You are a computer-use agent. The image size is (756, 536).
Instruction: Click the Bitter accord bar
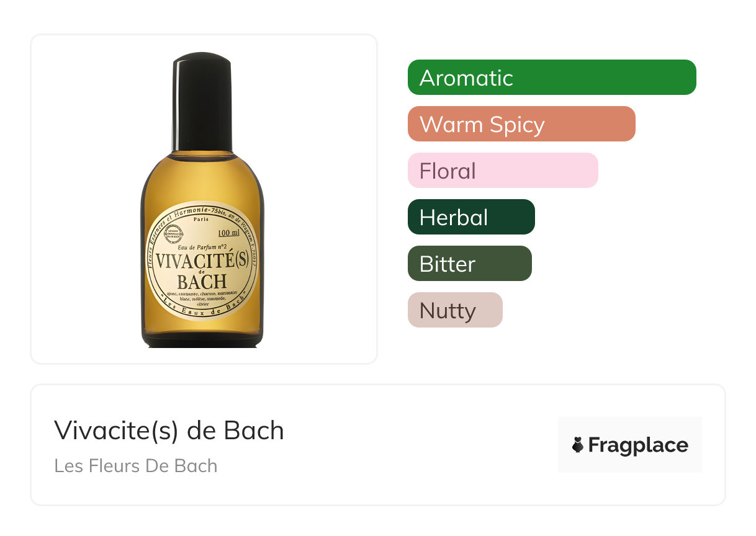(470, 264)
